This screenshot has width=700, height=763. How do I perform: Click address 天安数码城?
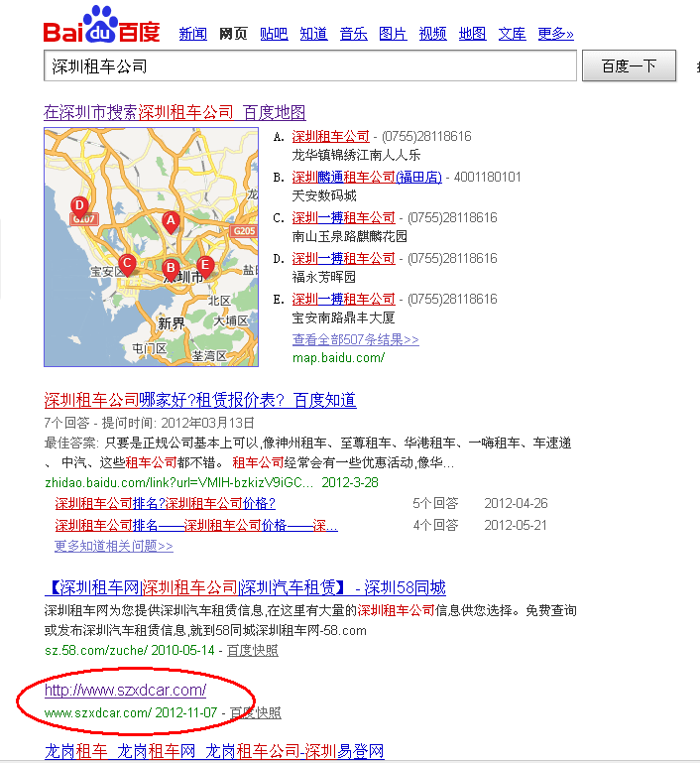324,195
